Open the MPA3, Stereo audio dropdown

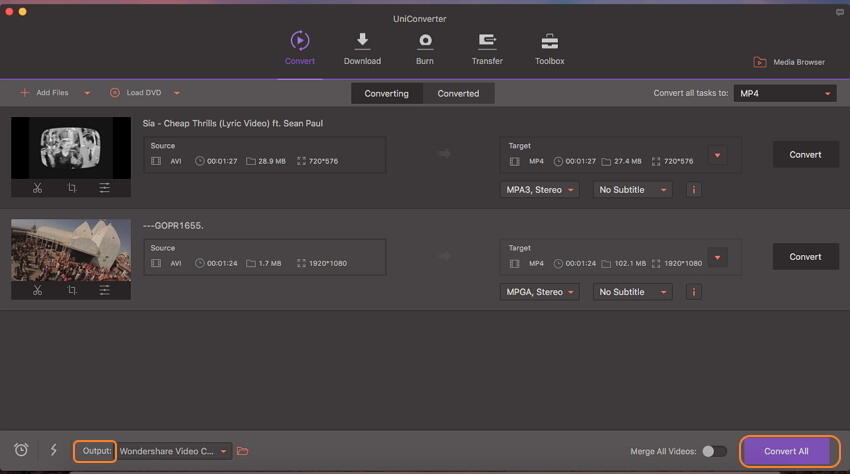pyautogui.click(x=539, y=190)
